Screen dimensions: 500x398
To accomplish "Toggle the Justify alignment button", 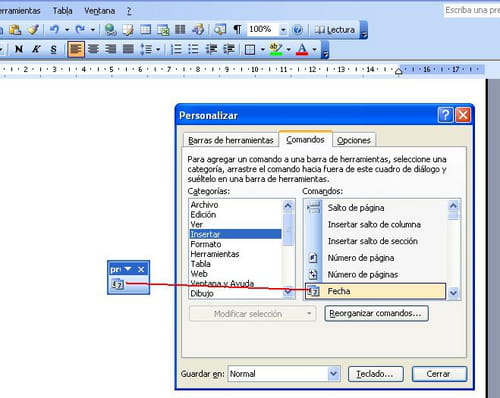I will click(128, 49).
